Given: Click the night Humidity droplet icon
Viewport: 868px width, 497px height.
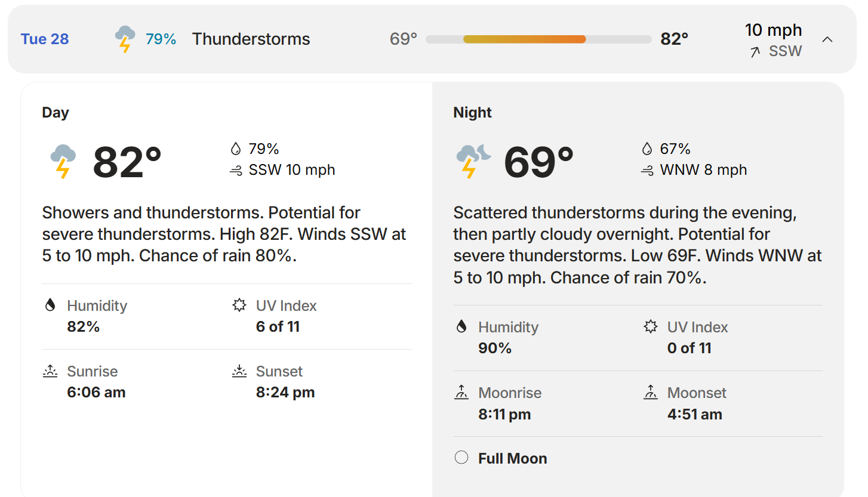Looking at the screenshot, I should pyautogui.click(x=461, y=326).
